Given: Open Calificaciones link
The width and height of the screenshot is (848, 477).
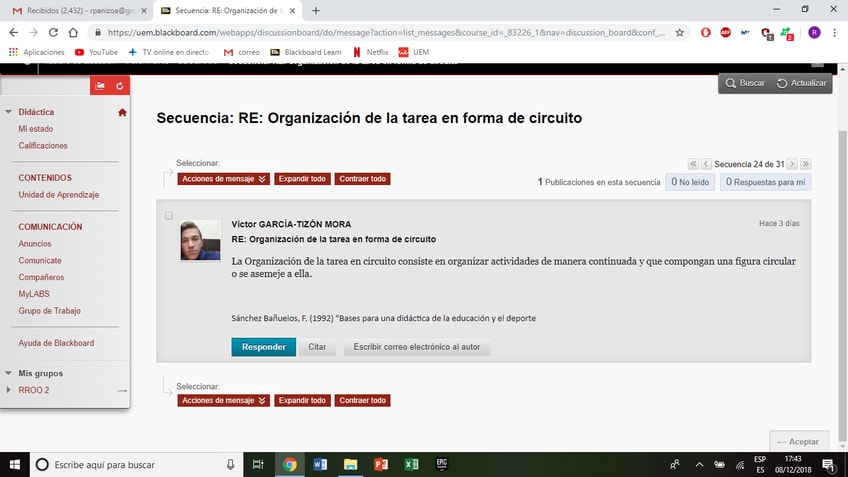Looking at the screenshot, I should [x=43, y=145].
